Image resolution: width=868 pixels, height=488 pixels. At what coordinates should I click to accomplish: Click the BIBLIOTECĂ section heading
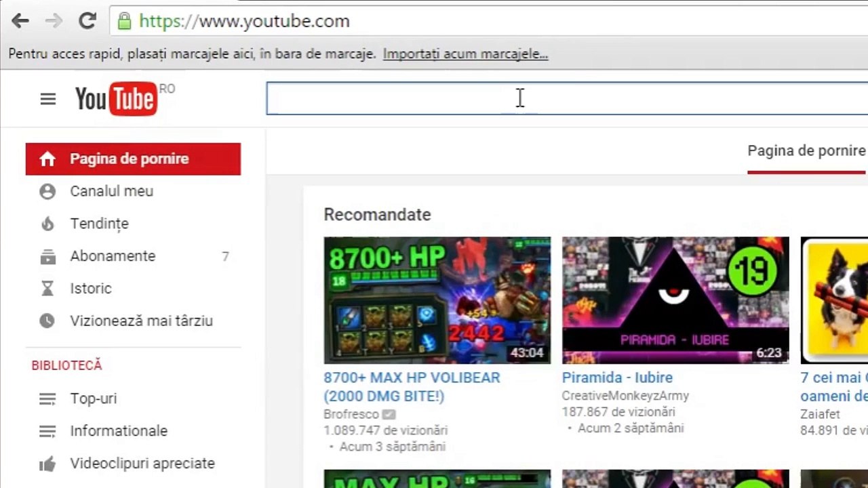(x=66, y=365)
